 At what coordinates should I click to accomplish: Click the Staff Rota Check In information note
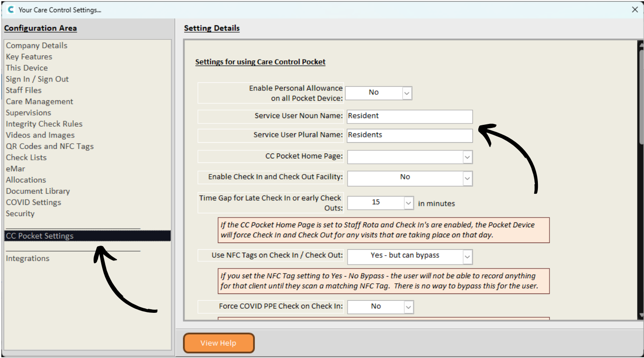(384, 230)
